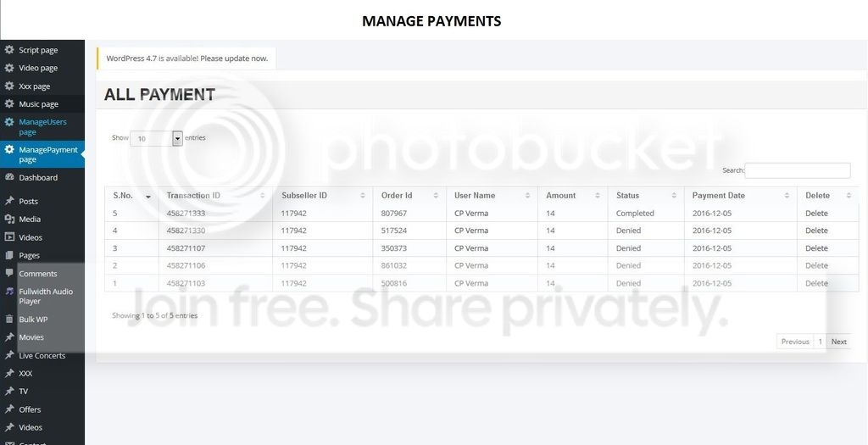This screenshot has width=868, height=445.
Task: Click the gear icon beside ManagePayment page
Action: (8, 149)
